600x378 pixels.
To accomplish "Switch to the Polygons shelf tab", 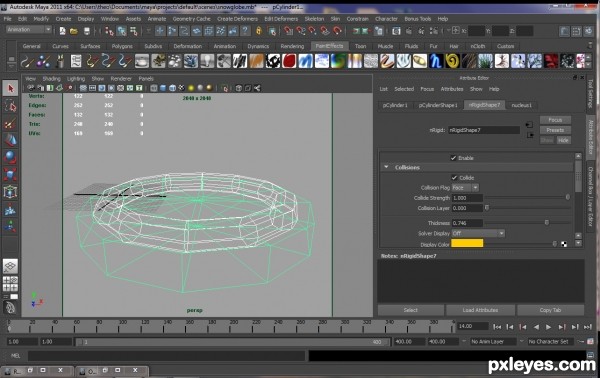I will point(122,46).
